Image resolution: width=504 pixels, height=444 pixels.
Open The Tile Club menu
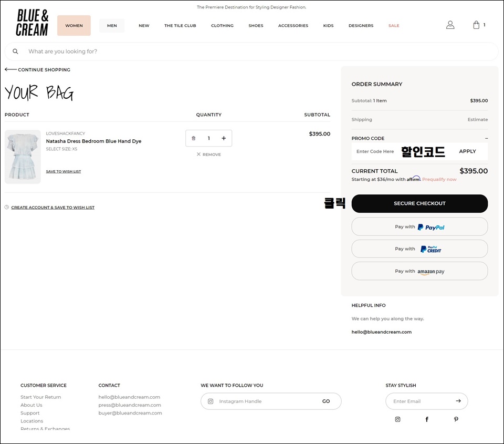(180, 25)
